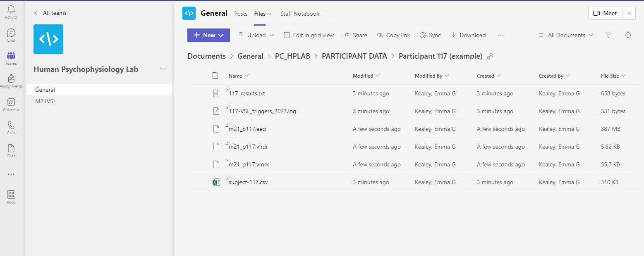The width and height of the screenshot is (644, 256).
Task: Open the Assignments icon
Action: [11, 78]
